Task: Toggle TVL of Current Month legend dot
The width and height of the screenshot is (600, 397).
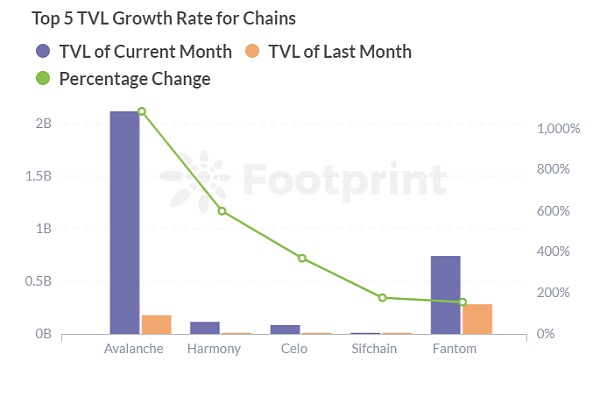Action: coord(43,51)
